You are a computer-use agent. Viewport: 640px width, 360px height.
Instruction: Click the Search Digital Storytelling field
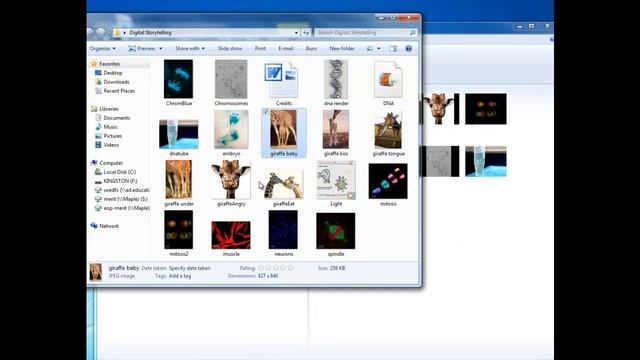365,33
